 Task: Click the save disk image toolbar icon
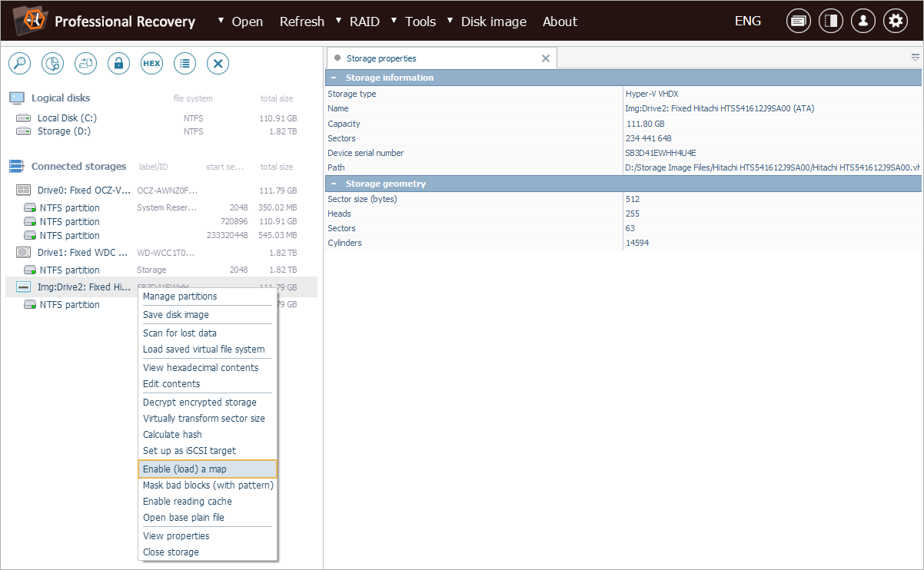coord(85,64)
